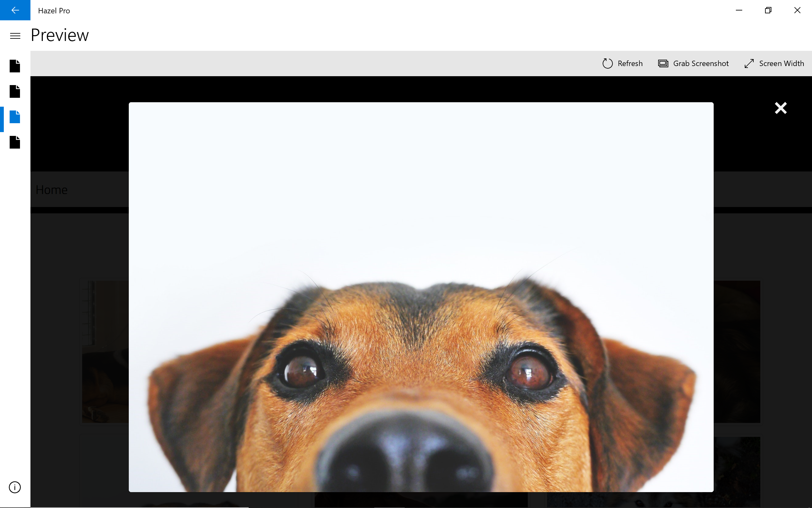Click the dimmed gallery thumbnail on right
The width and height of the screenshot is (812, 508).
[737, 352]
